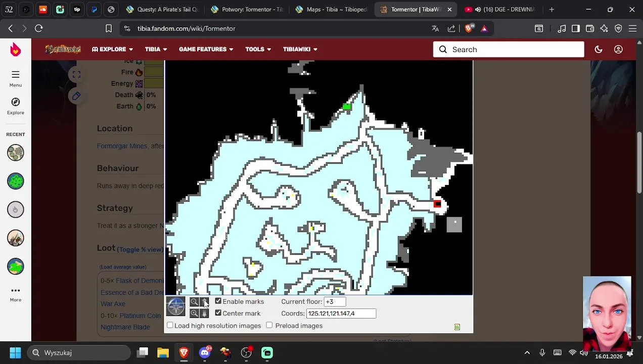Click the taskbar Wyszukaj search box

80,353
